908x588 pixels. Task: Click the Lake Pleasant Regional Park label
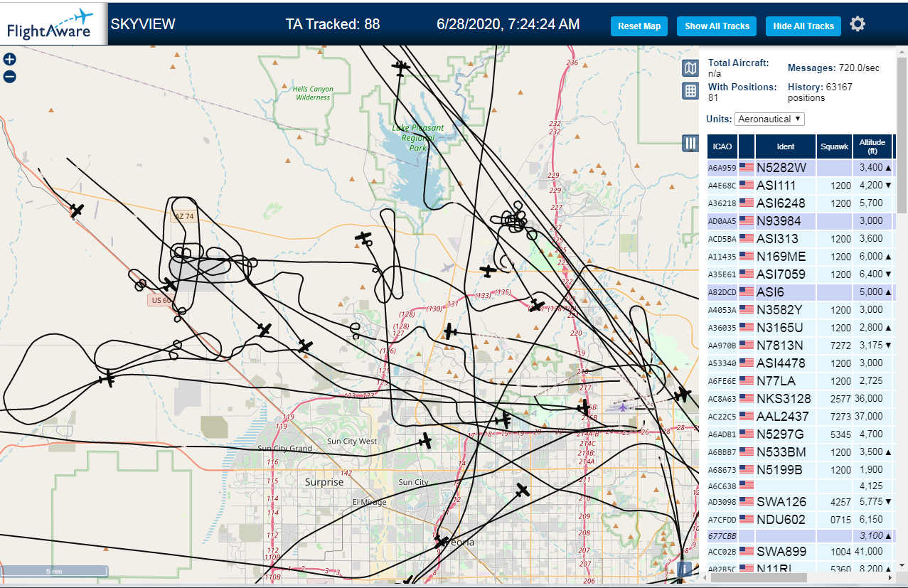pos(418,138)
